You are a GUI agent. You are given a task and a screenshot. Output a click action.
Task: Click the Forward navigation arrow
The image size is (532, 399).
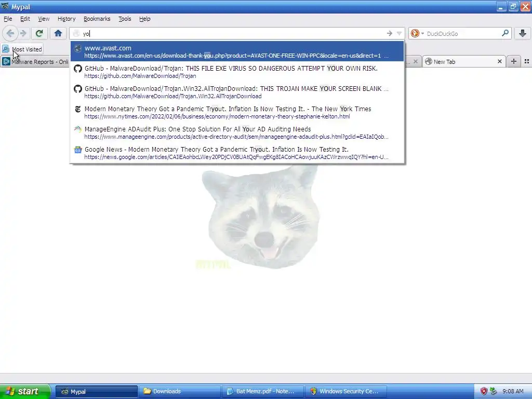pyautogui.click(x=23, y=33)
